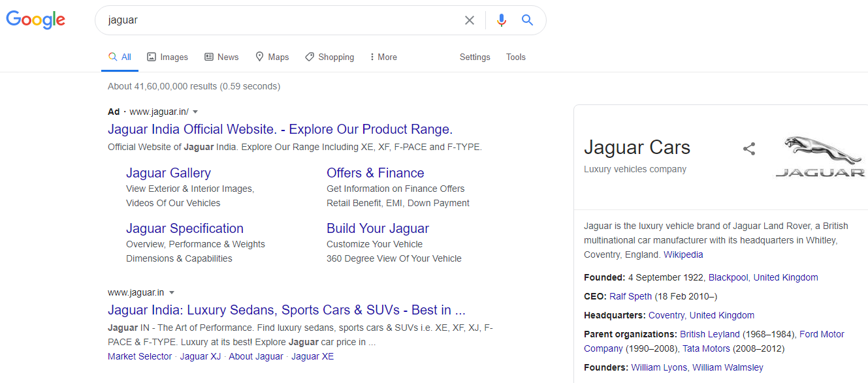Screen dimensions: 868x383
Task: Start voice search with microphone icon
Action: [501, 20]
